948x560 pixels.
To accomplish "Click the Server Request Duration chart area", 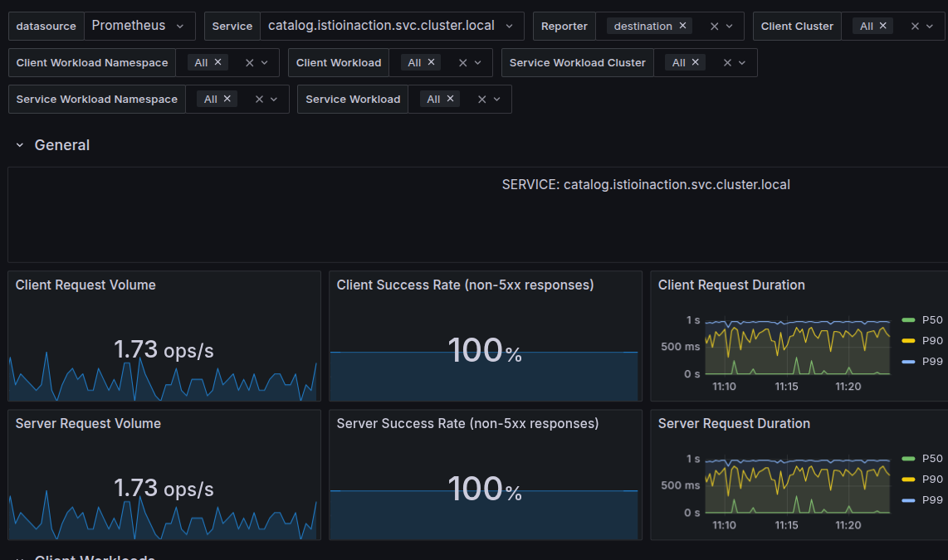I will pyautogui.click(x=798, y=485).
